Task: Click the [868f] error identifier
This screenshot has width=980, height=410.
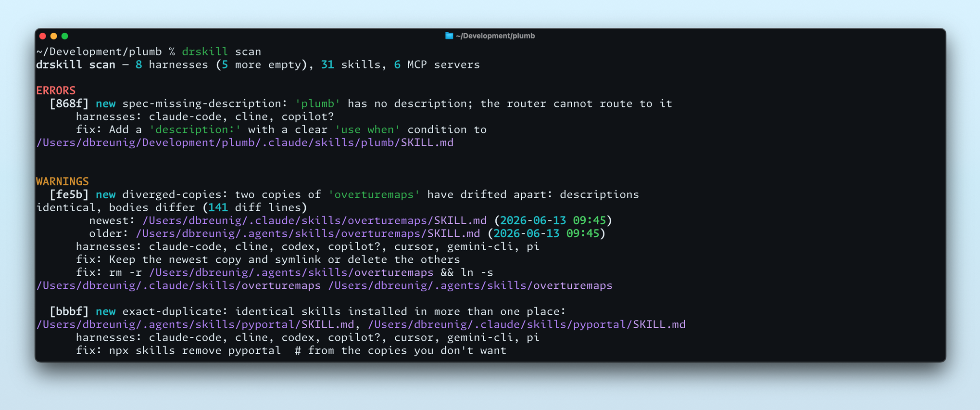Action: click(x=69, y=103)
